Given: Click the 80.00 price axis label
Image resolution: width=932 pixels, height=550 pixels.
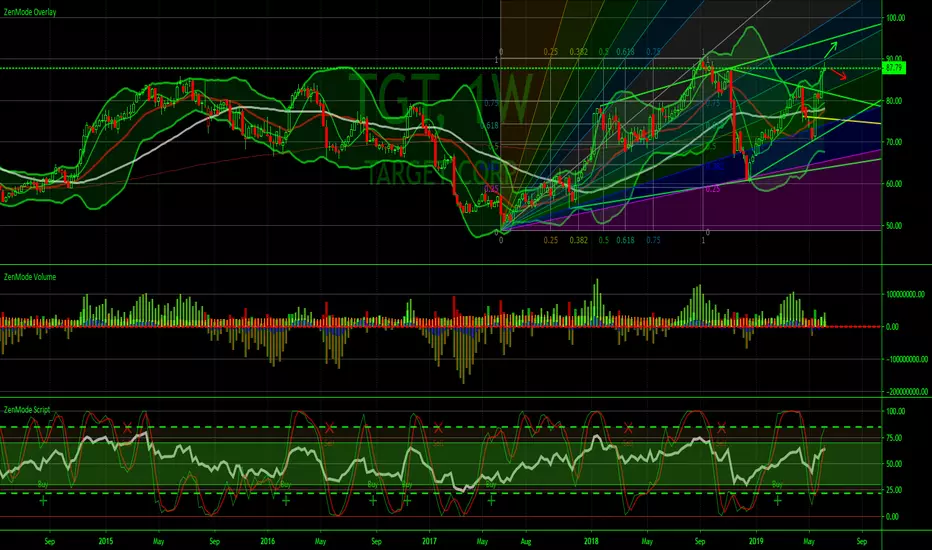Looking at the screenshot, I should tap(894, 100).
